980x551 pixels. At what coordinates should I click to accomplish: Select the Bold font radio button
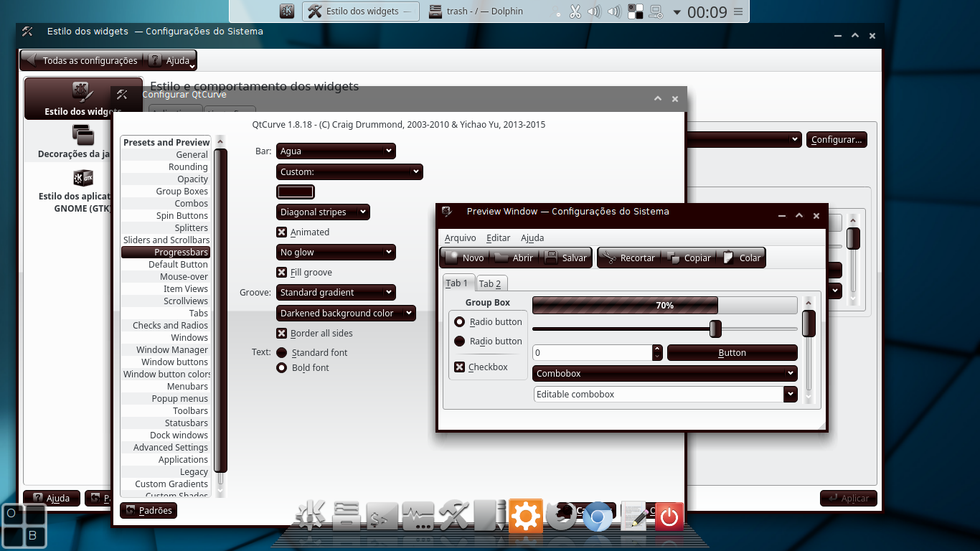282,367
